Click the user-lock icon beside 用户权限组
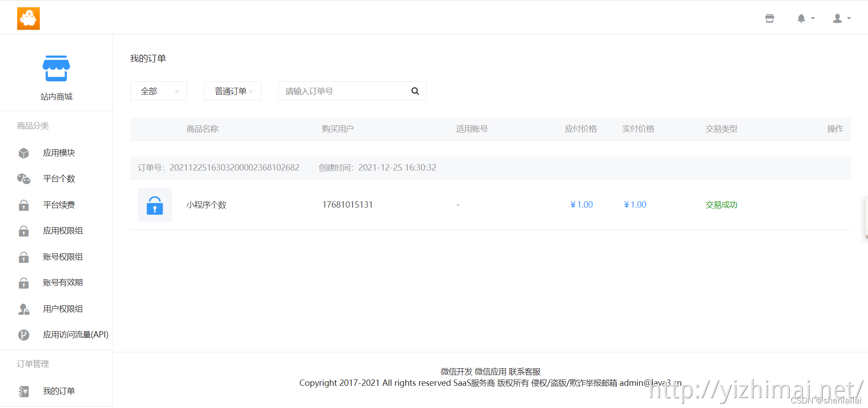 point(24,309)
